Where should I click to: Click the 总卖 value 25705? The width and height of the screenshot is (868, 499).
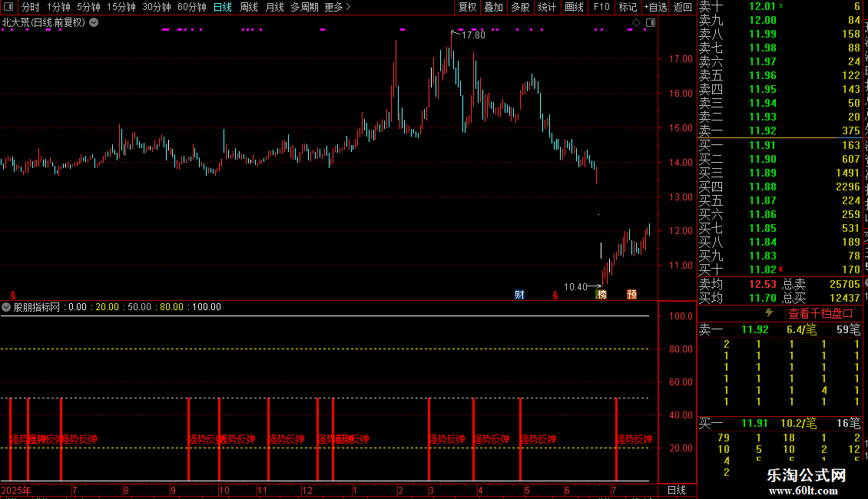tap(845, 284)
